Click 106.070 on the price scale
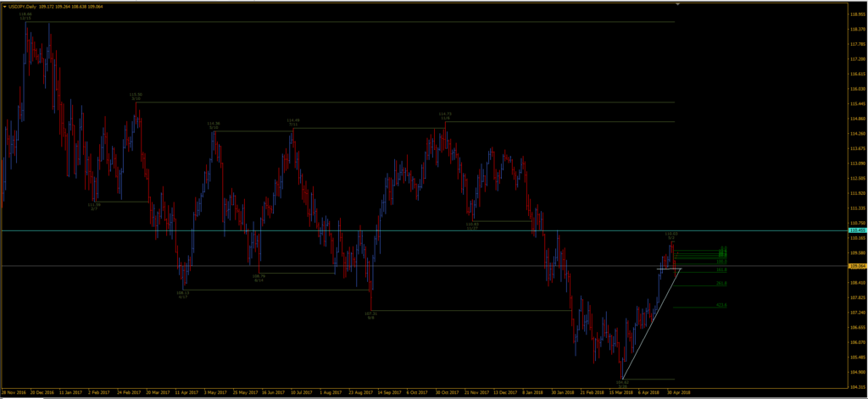This screenshot has width=868, height=399. [x=858, y=342]
